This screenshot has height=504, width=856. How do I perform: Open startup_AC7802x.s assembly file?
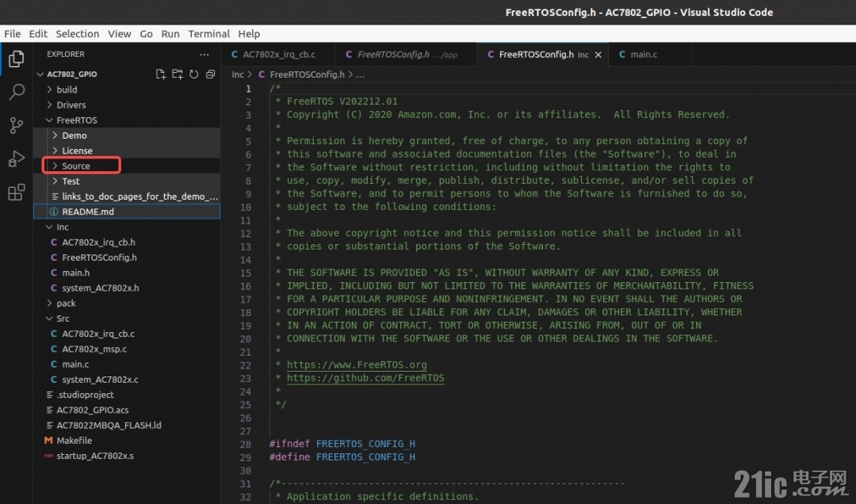127,456
